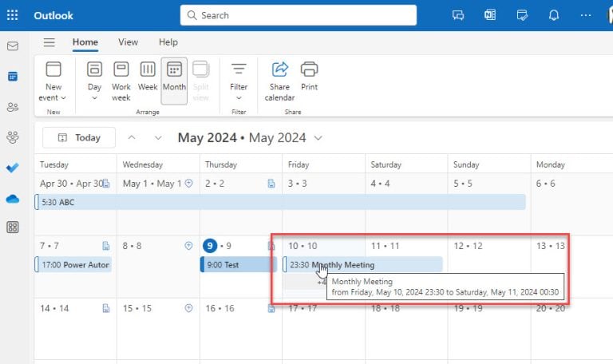Image resolution: width=613 pixels, height=364 pixels.
Task: Select the Day view
Action: click(x=94, y=76)
